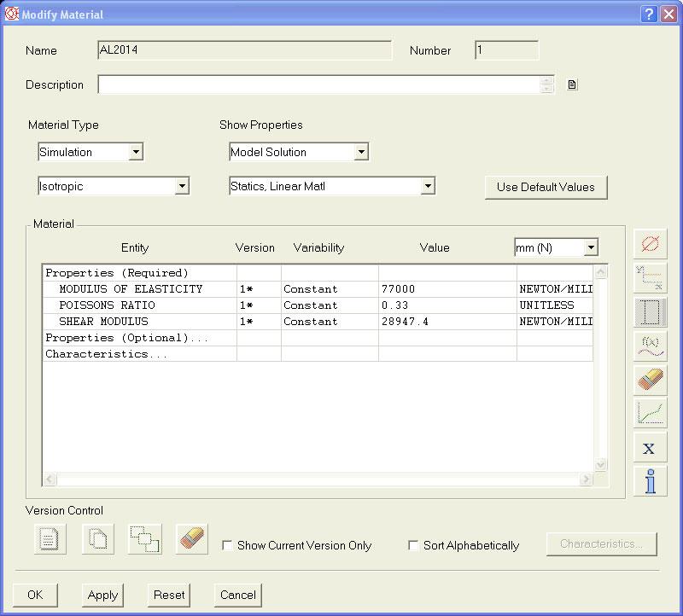Viewport: 683px width, 616px height.
Task: Open the f(x) function variability icon
Action: tap(650, 346)
